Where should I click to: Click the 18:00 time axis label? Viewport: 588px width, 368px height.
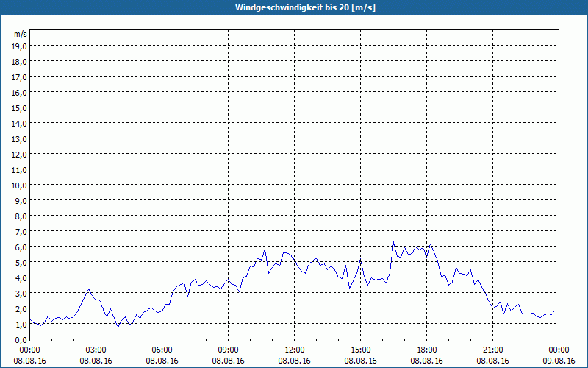[x=427, y=350]
